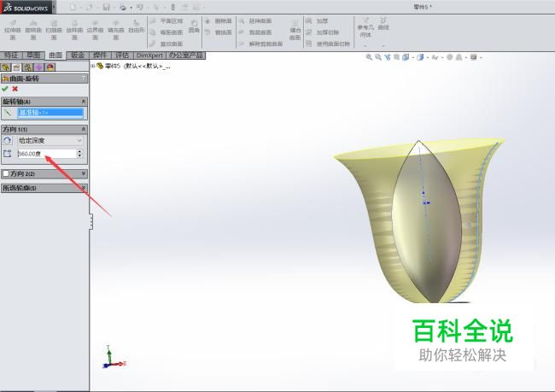Expand the 方向2 section chevron

pos(84,173)
